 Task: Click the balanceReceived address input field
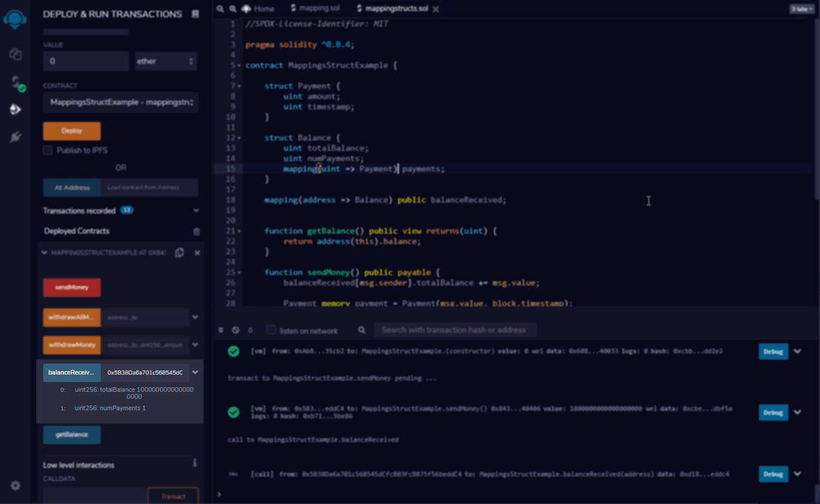[145, 372]
